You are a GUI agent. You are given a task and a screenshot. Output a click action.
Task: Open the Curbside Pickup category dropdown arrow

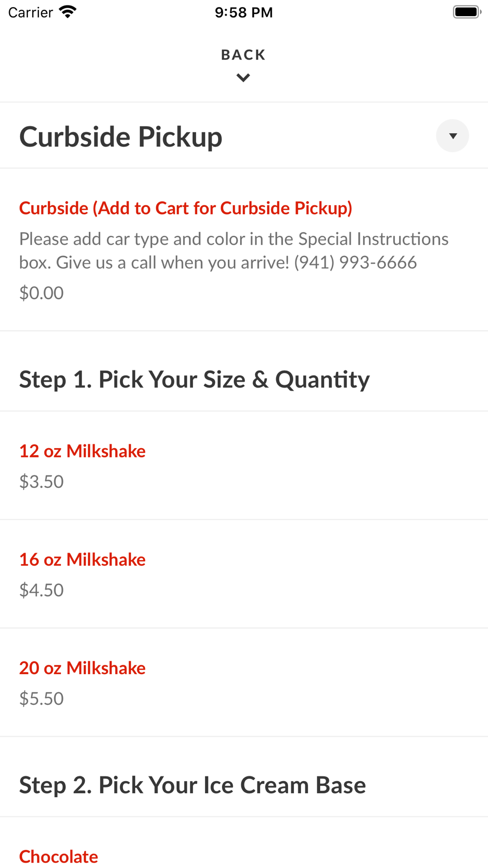click(452, 136)
